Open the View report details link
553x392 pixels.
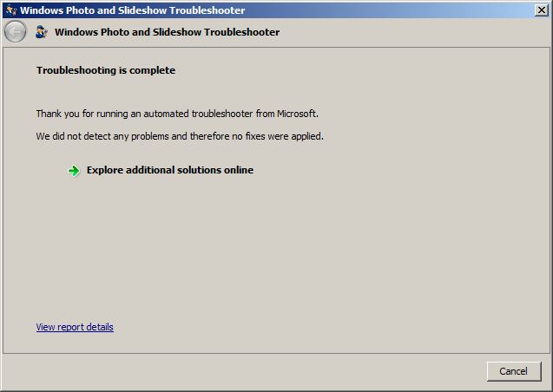tap(75, 327)
